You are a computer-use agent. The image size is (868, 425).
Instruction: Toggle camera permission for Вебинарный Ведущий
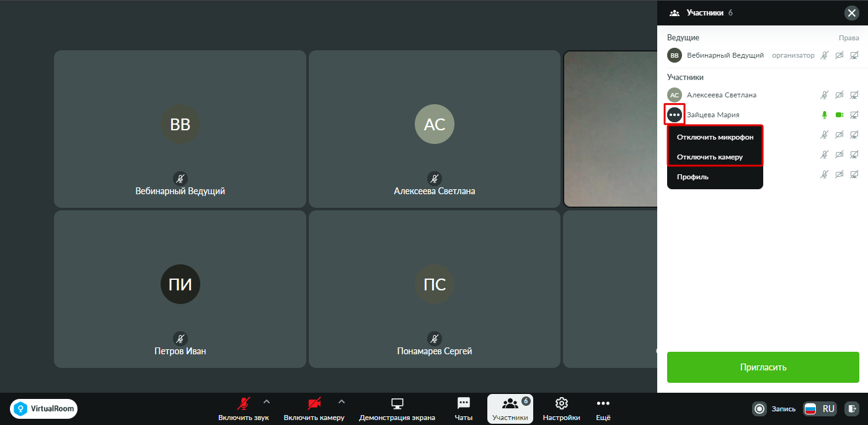click(839, 55)
